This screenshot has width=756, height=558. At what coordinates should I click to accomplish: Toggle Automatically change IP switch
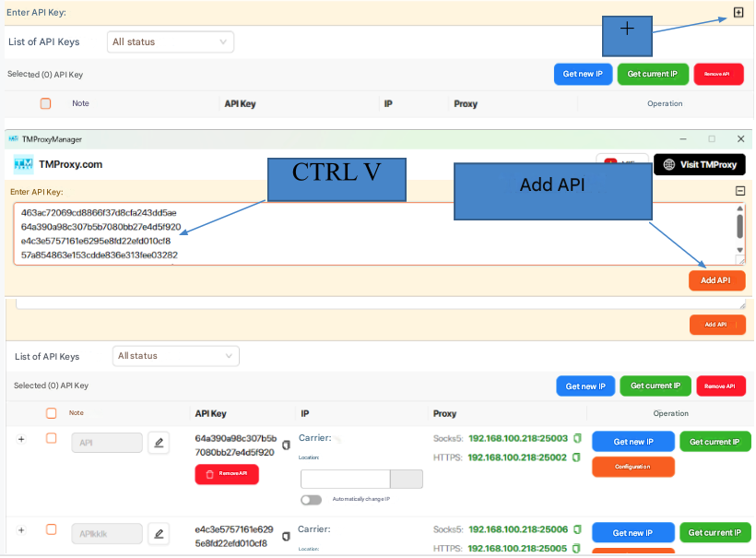(312, 499)
